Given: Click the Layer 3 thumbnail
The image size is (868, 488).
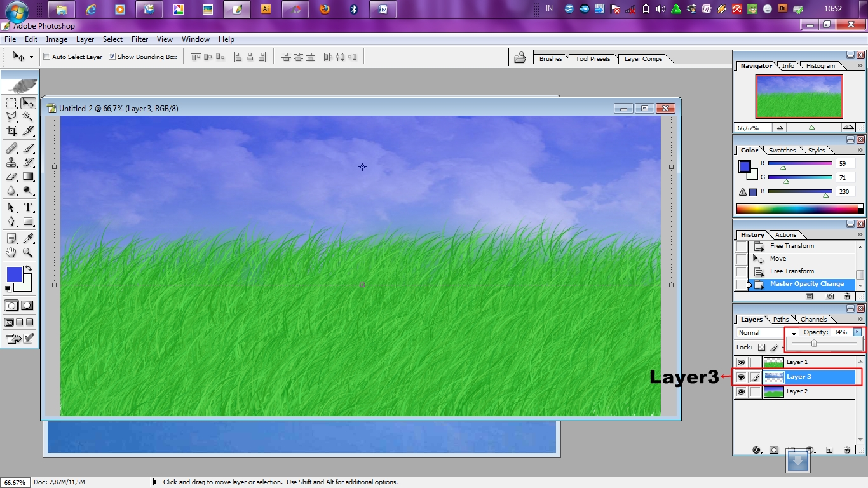Looking at the screenshot, I should click(774, 376).
